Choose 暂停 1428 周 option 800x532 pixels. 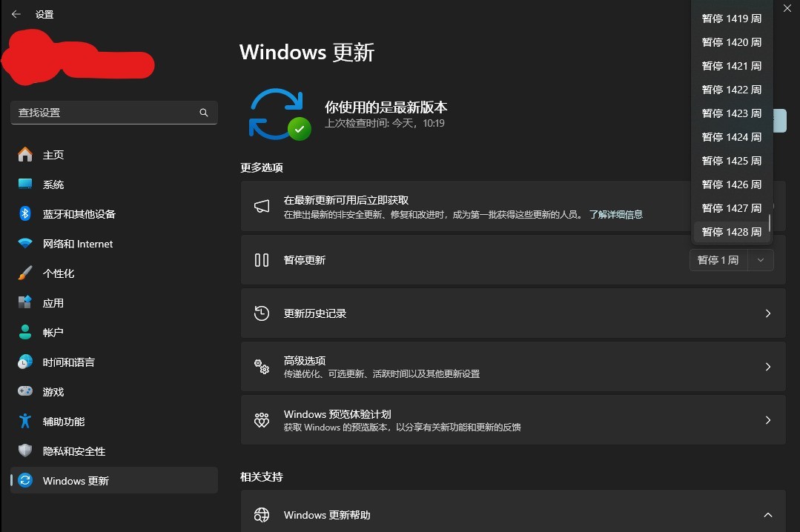[x=731, y=231]
